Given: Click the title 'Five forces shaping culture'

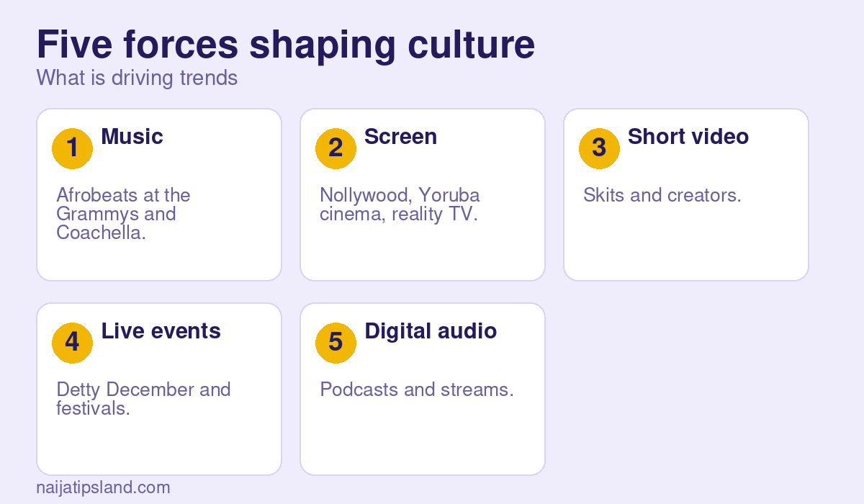Looking at the screenshot, I should point(286,45).
